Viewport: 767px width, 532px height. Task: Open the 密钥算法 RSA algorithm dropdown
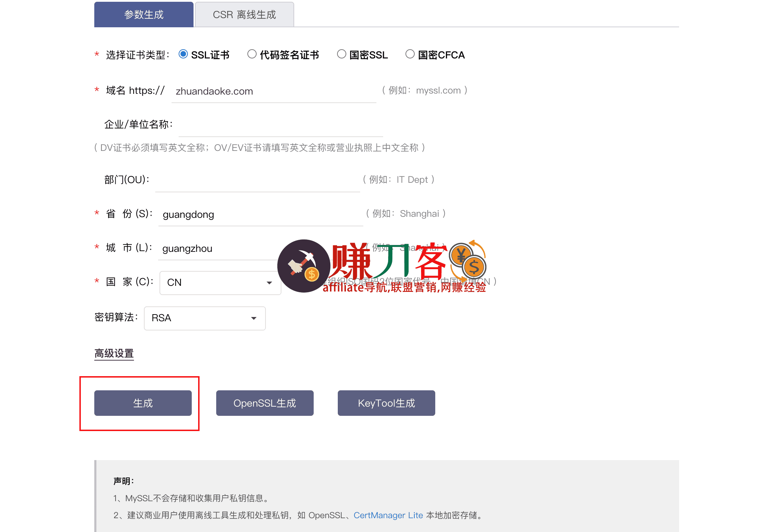coord(204,318)
